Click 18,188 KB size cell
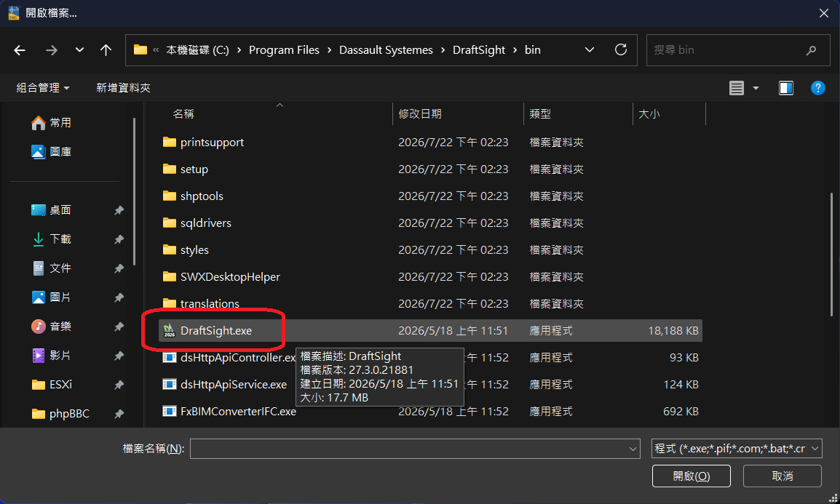 [x=673, y=331]
